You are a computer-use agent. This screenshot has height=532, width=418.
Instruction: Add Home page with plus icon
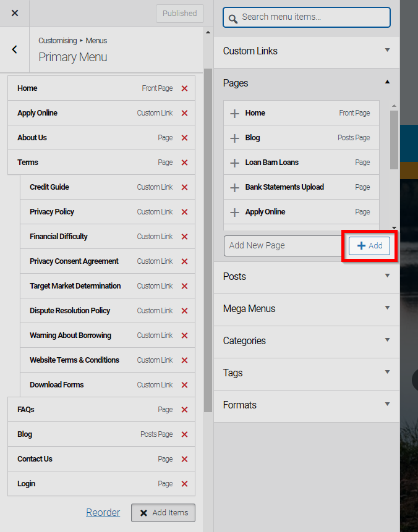point(234,113)
